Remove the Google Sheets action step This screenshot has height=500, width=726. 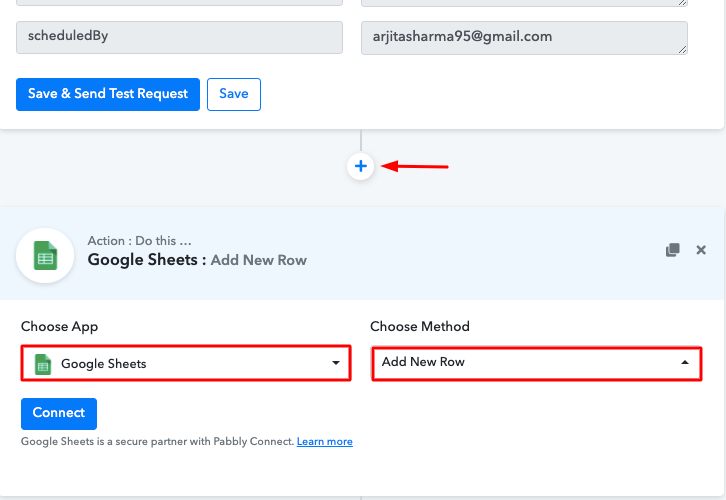coord(701,250)
